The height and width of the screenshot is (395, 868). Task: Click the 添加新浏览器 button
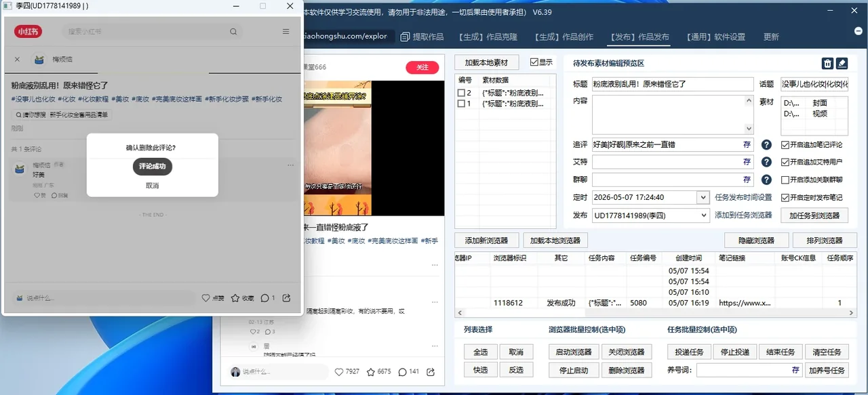(x=486, y=241)
